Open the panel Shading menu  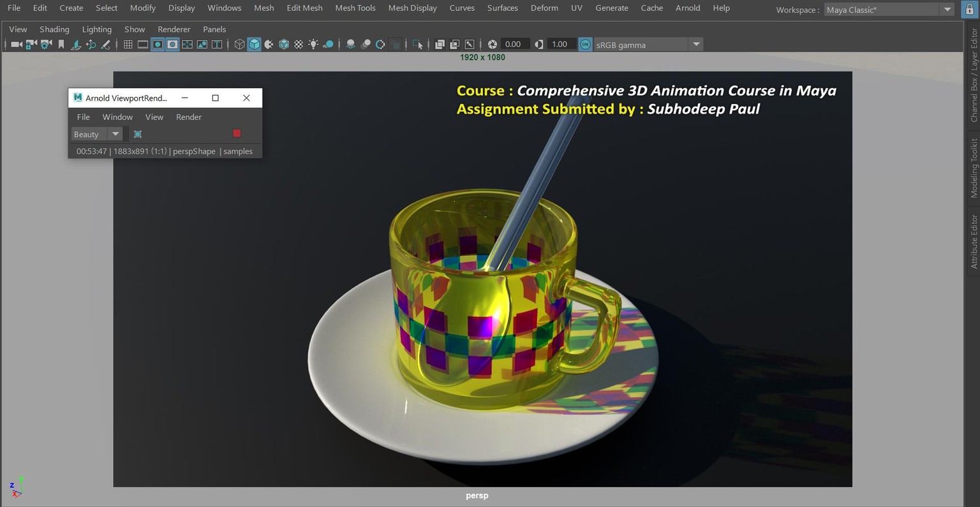pyautogui.click(x=54, y=29)
